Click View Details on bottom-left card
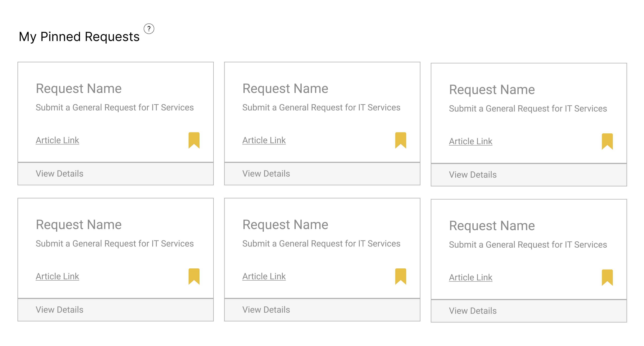The width and height of the screenshot is (644, 346). pos(116,310)
